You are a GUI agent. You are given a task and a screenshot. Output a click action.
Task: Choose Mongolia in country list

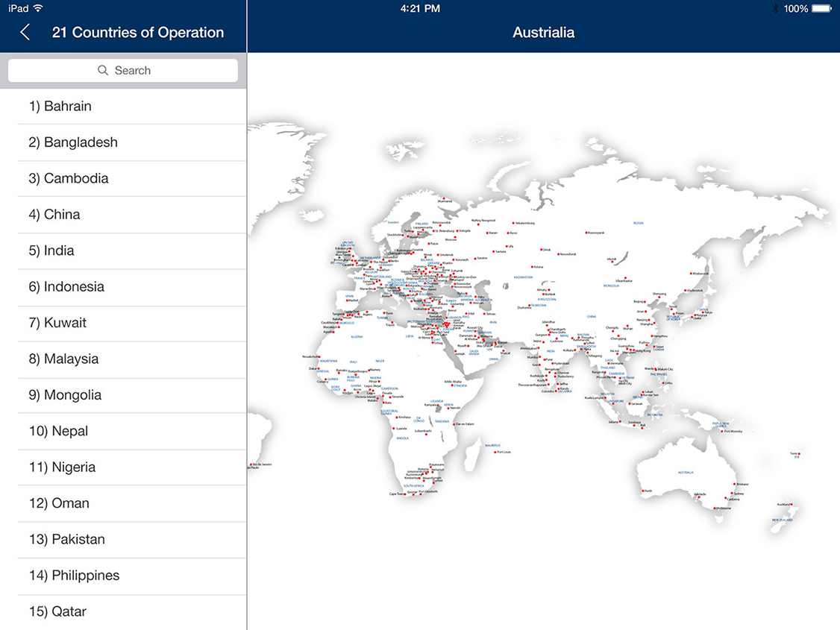123,395
